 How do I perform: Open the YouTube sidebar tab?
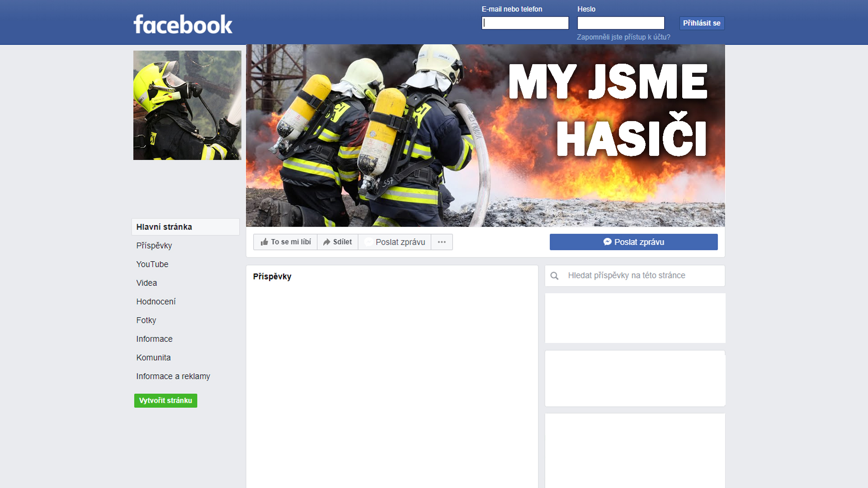point(152,264)
